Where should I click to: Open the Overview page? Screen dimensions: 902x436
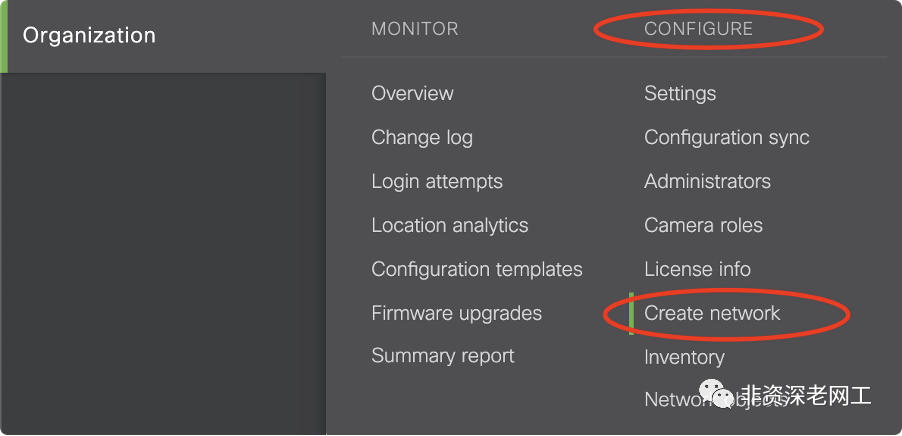pos(412,93)
